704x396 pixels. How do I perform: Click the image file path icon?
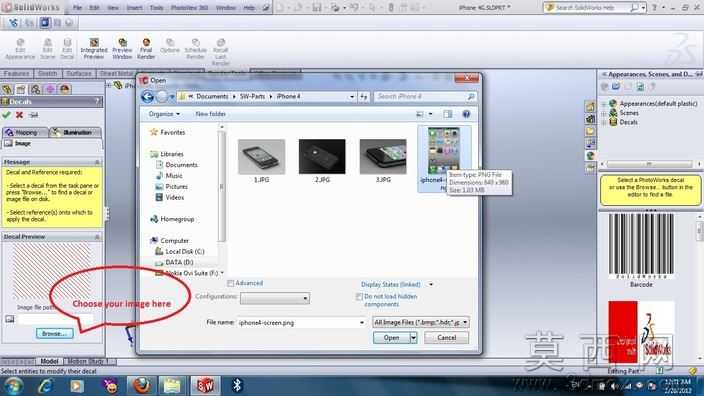click(x=9, y=319)
